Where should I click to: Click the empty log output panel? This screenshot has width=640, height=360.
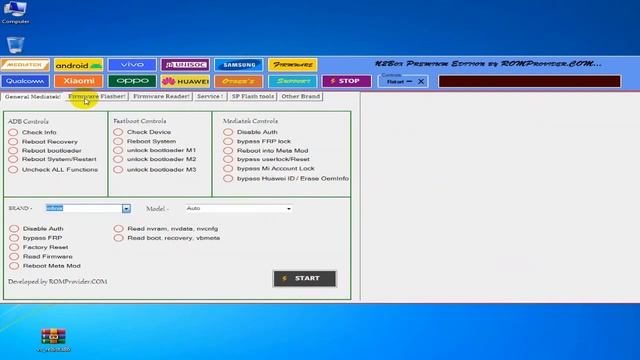[500, 197]
